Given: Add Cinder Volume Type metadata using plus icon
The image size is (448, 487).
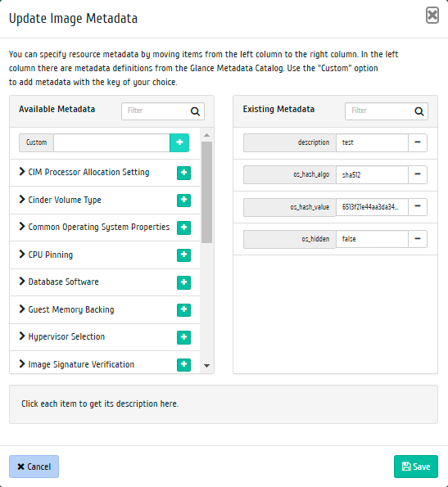Looking at the screenshot, I should [183, 200].
